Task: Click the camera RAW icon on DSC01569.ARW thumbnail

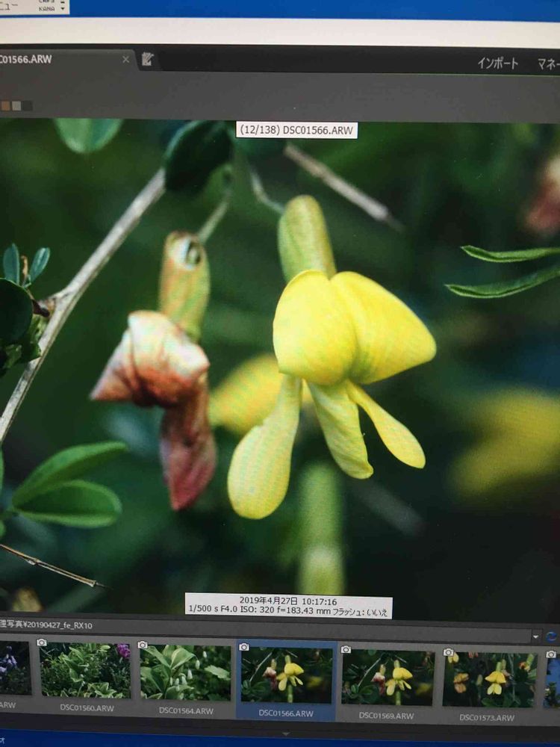Action: point(346,649)
